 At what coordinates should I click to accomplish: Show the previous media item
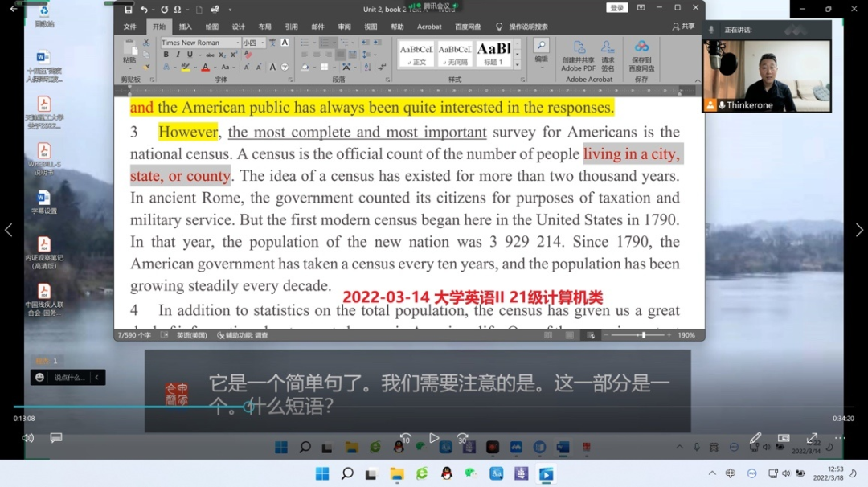click(9, 230)
